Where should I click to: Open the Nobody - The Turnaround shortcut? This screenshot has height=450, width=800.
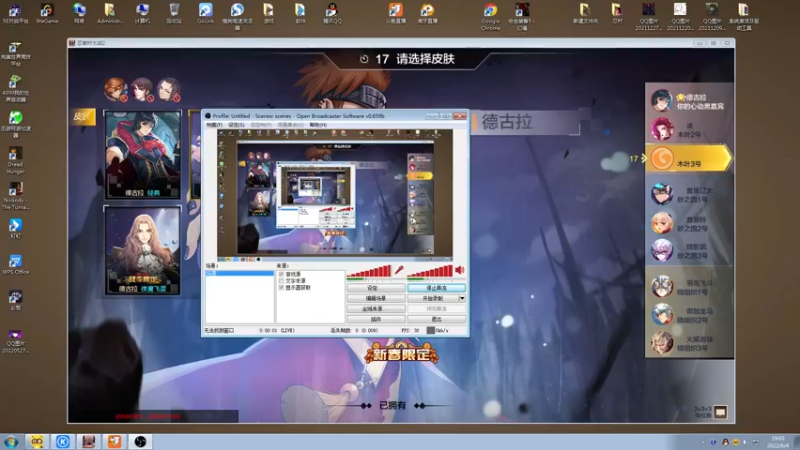point(15,196)
